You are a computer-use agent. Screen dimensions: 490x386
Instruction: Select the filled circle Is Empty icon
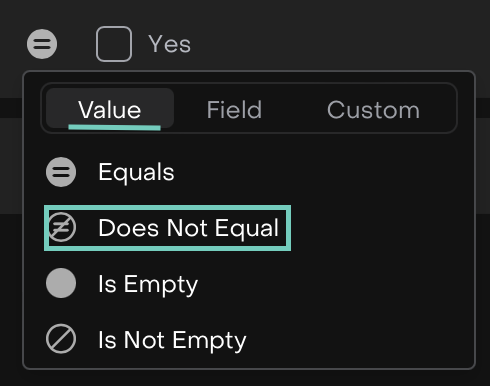pos(61,283)
